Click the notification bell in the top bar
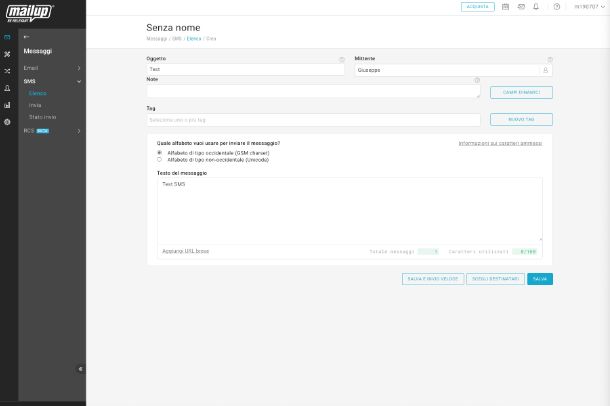Viewport: 610px width, 406px height. coord(536,7)
